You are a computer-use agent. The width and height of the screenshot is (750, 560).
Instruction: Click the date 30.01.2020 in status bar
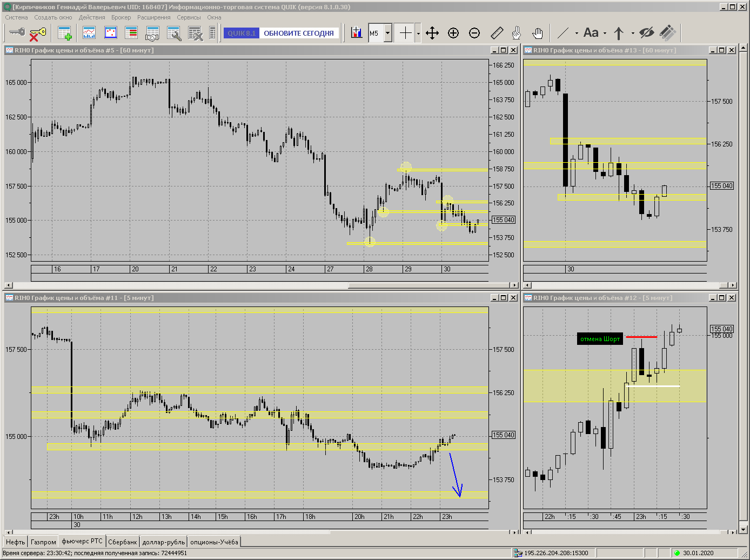(x=698, y=553)
